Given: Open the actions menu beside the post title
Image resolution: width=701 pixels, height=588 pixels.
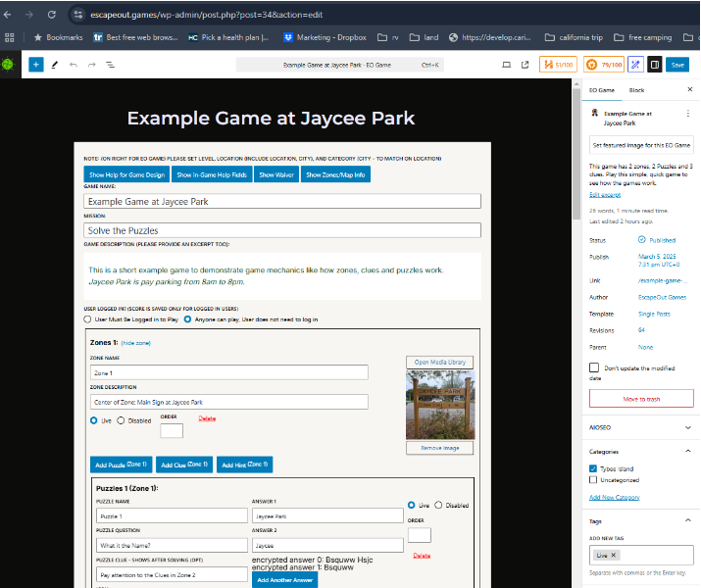Looking at the screenshot, I should click(686, 114).
